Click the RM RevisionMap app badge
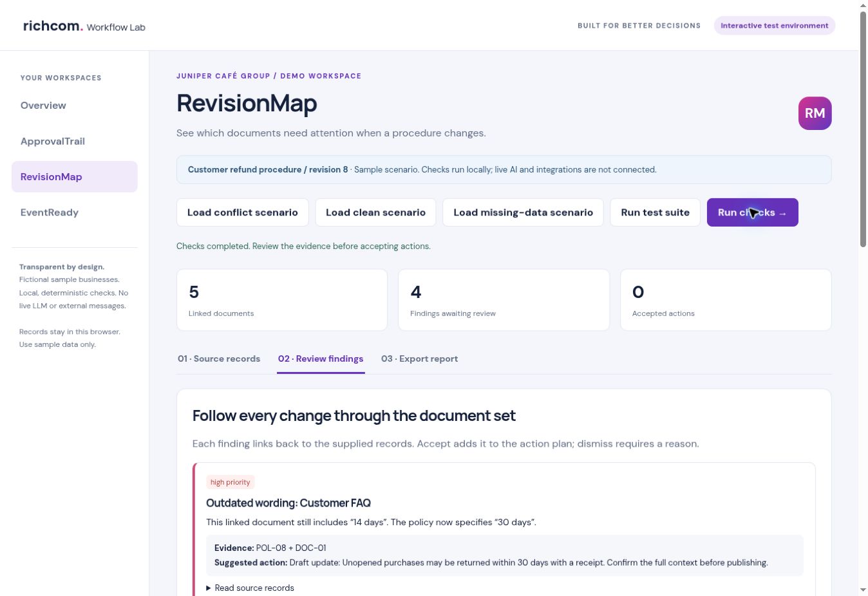 point(815,113)
